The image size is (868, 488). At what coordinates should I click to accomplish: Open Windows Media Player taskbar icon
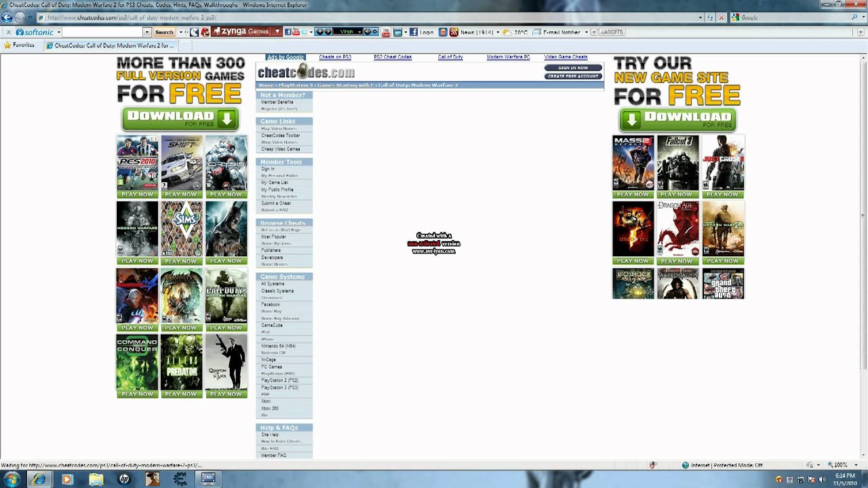[x=66, y=479]
